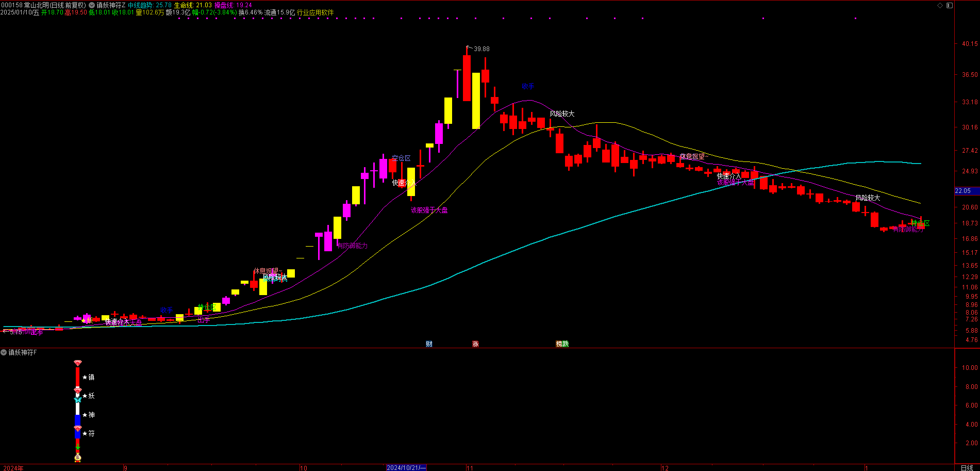
Task: Click the 财 info marker below chart
Action: tap(429, 344)
